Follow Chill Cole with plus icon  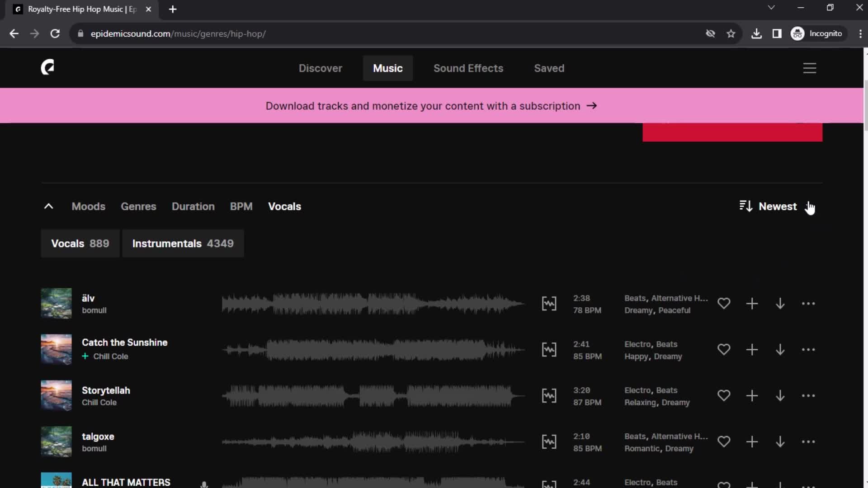tap(85, 357)
